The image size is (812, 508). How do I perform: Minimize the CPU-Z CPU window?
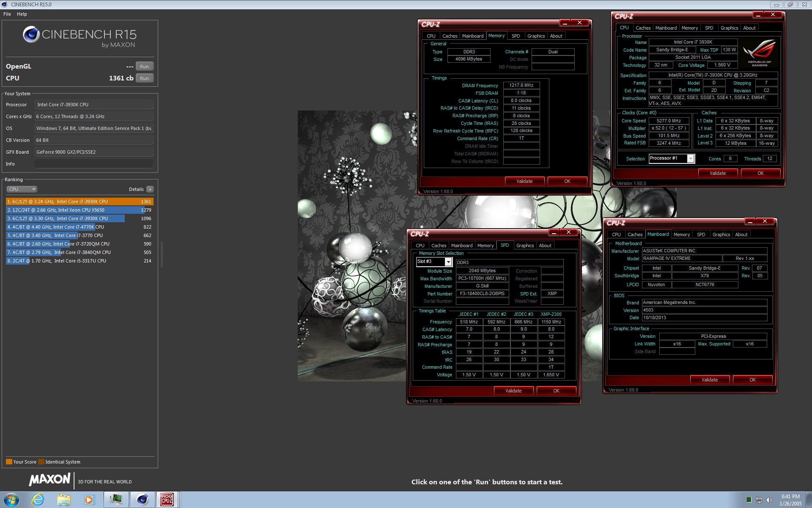[x=758, y=15]
